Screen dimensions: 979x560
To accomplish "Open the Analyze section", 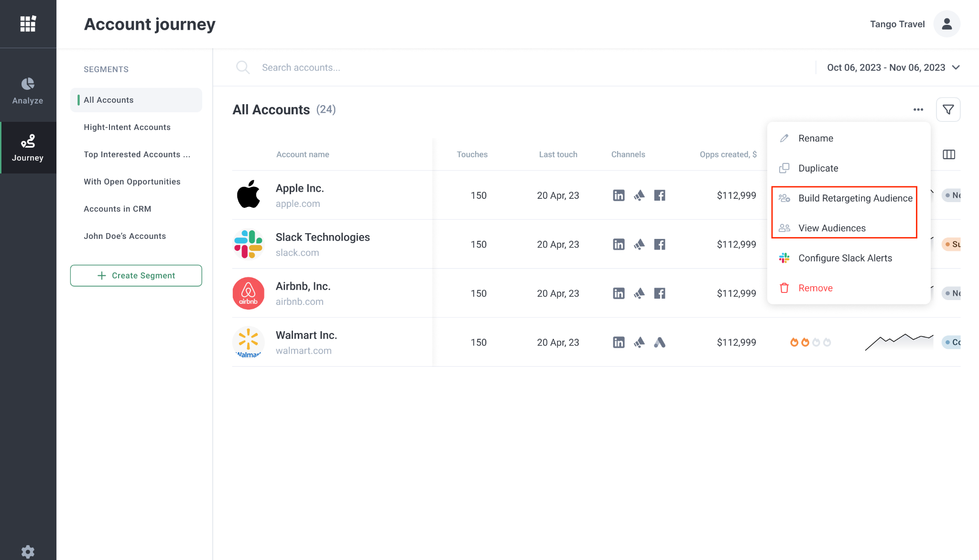I will coord(28,91).
